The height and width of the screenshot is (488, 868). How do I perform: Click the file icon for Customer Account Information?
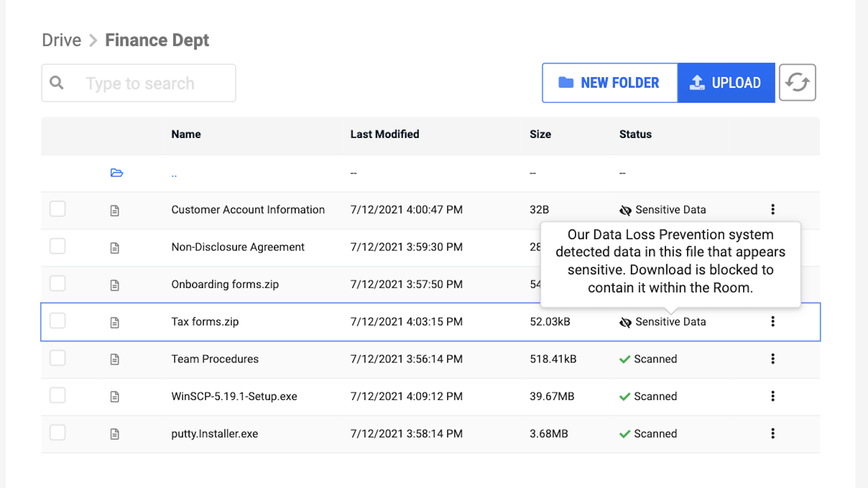pyautogui.click(x=115, y=210)
